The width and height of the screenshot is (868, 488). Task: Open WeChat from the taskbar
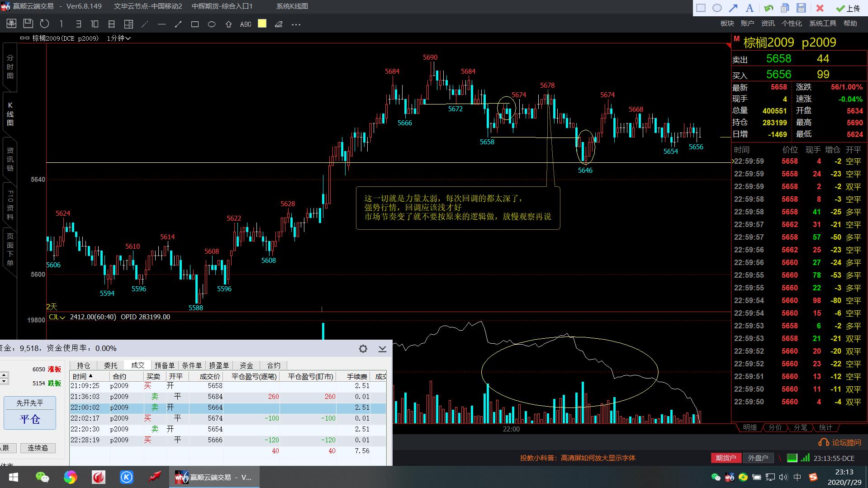(42, 477)
